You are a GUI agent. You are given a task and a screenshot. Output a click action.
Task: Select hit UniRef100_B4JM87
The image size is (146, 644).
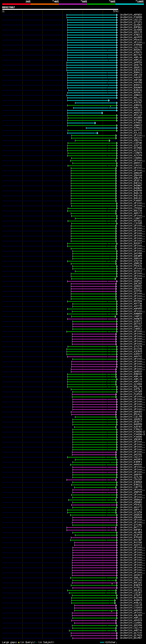(131, 638)
